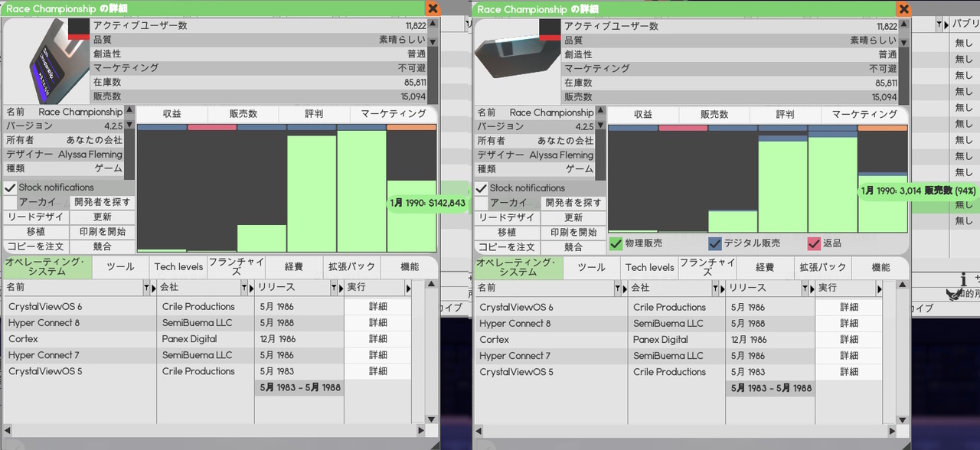Click the red marker above right window chart
Viewport: 980px width, 450px height.
pos(683,128)
